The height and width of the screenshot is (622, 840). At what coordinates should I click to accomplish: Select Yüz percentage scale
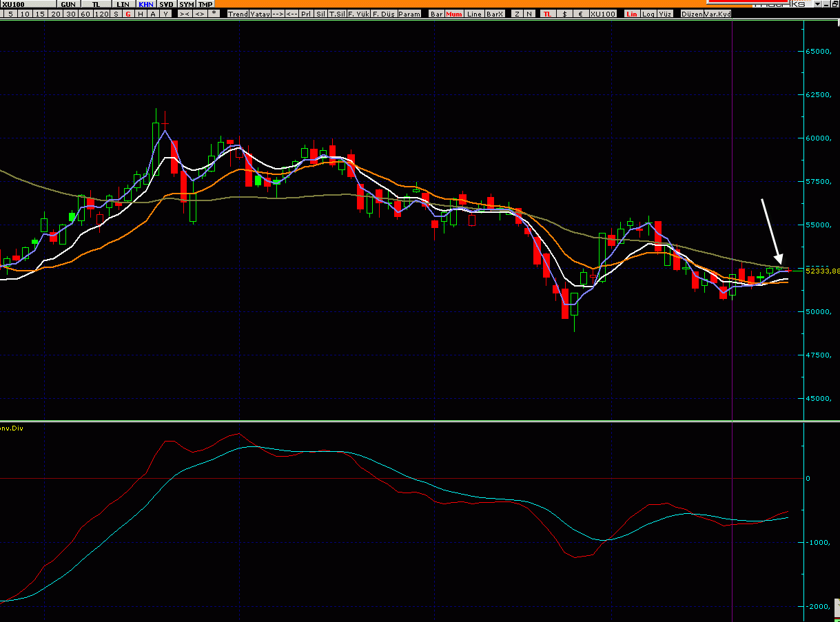pyautogui.click(x=666, y=14)
